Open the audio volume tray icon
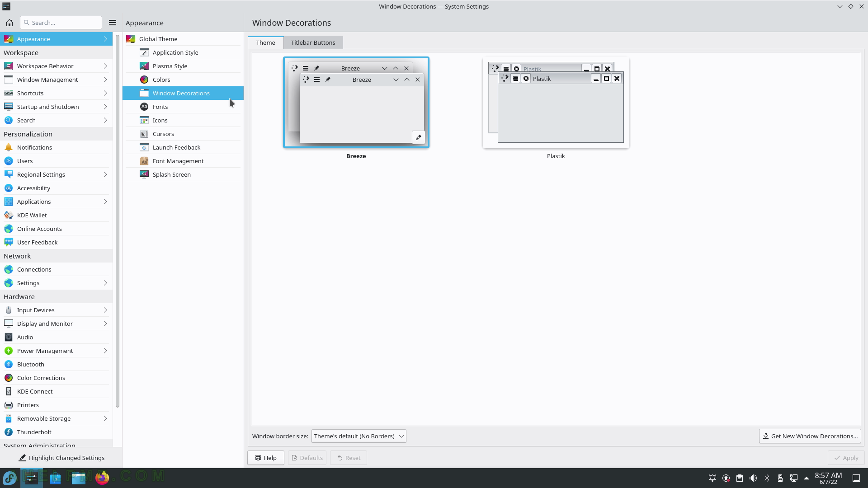The image size is (868, 488). (x=753, y=478)
